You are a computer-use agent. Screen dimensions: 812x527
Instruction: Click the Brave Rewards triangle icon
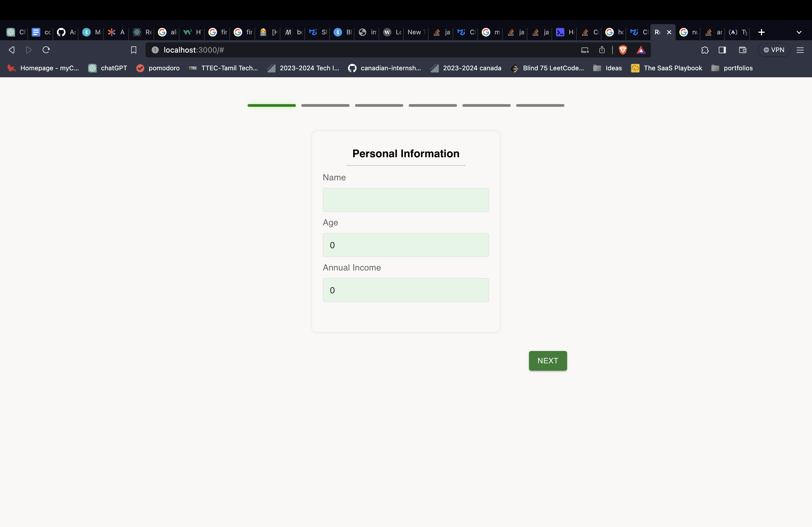(641, 50)
